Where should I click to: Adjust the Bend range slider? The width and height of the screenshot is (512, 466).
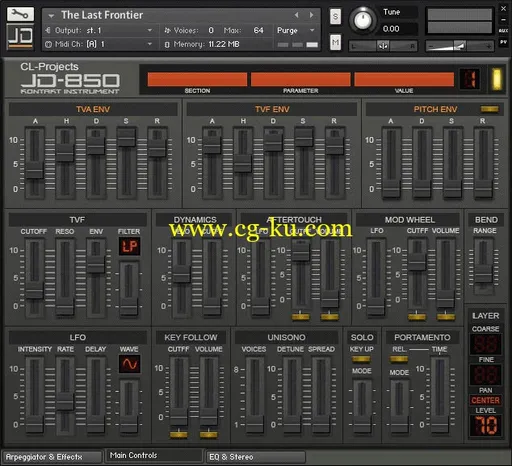tap(483, 274)
